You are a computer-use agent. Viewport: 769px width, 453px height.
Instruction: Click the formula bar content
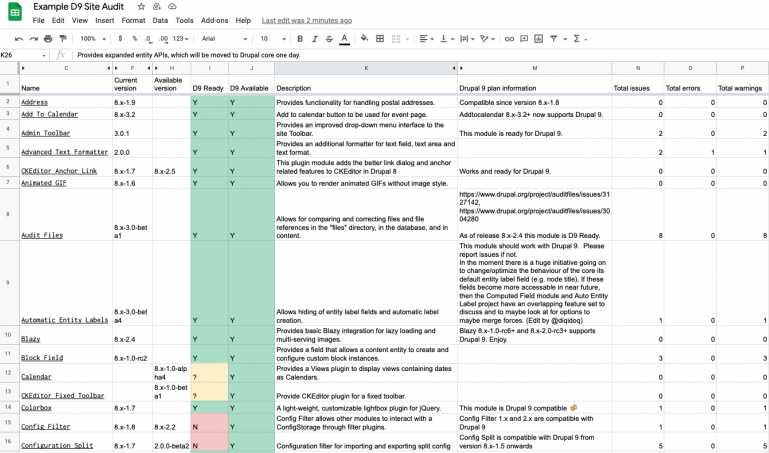189,55
